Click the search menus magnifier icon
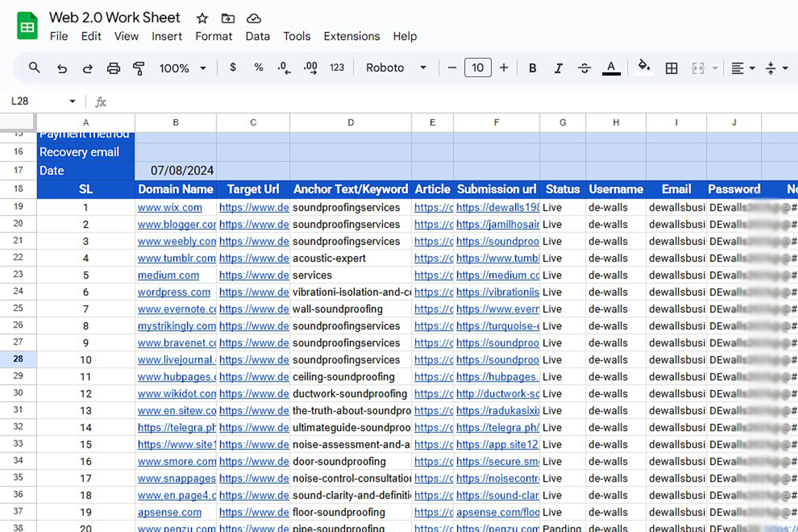 pos(34,68)
